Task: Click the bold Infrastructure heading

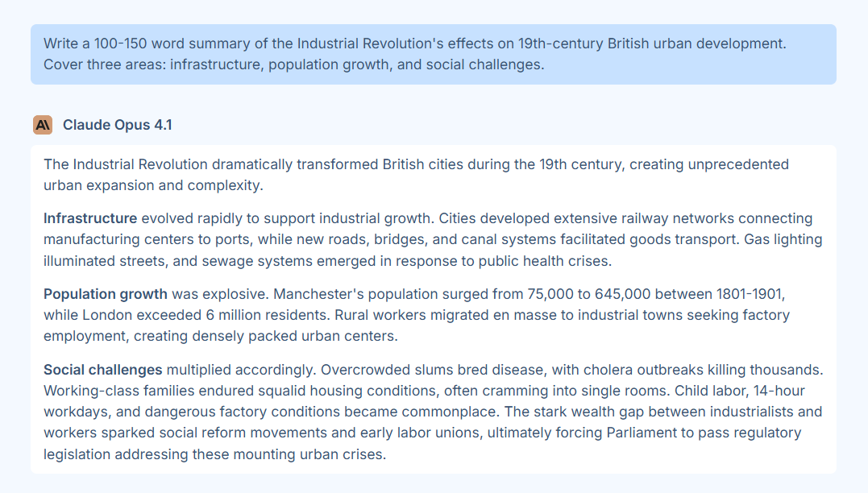Action: (x=90, y=218)
